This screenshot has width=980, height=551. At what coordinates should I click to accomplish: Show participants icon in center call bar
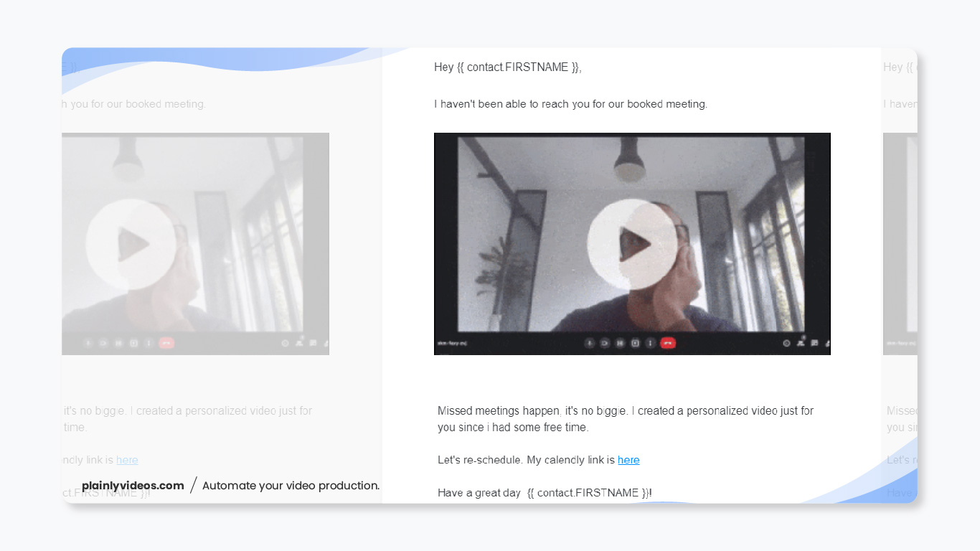point(801,342)
